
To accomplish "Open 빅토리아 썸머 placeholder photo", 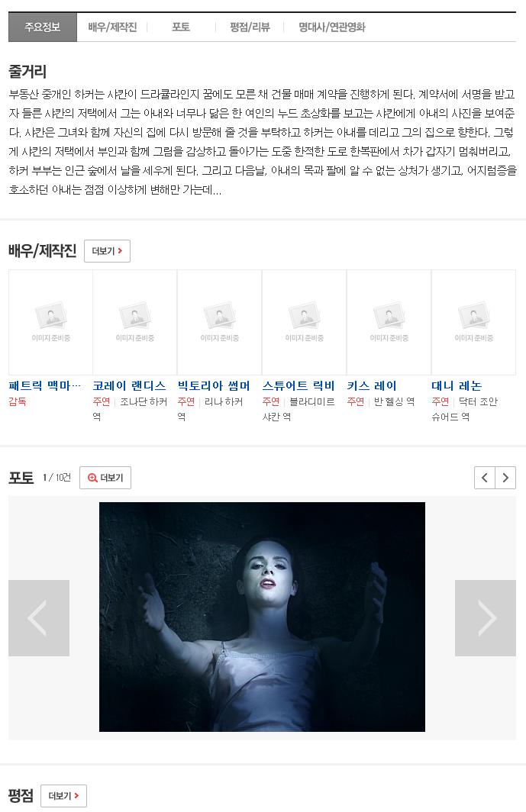I will coord(219,322).
